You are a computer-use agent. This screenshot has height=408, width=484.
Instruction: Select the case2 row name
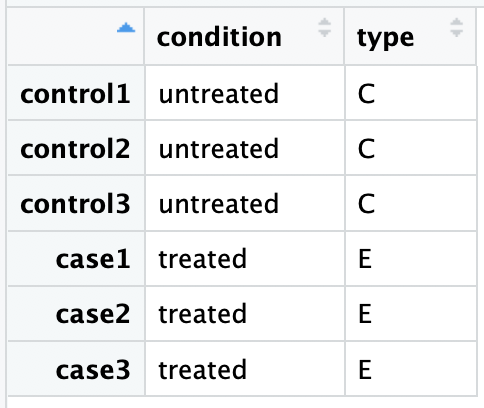[x=93, y=314]
